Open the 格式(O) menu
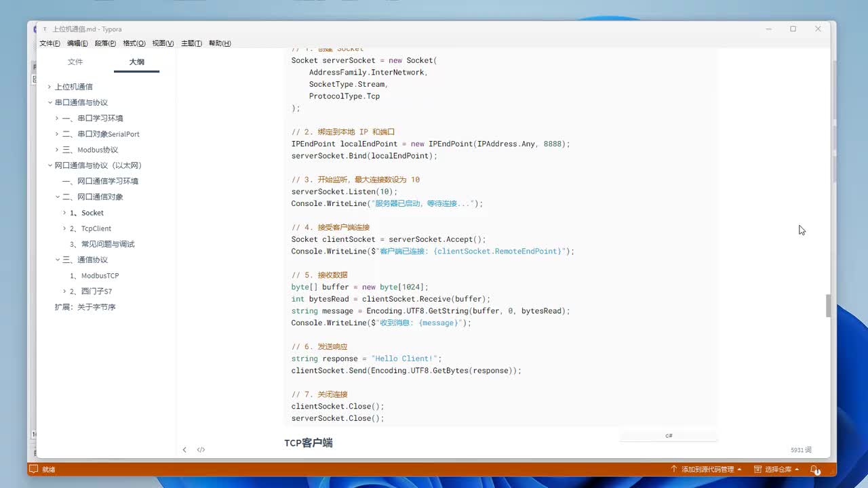This screenshot has width=868, height=488. (x=134, y=43)
